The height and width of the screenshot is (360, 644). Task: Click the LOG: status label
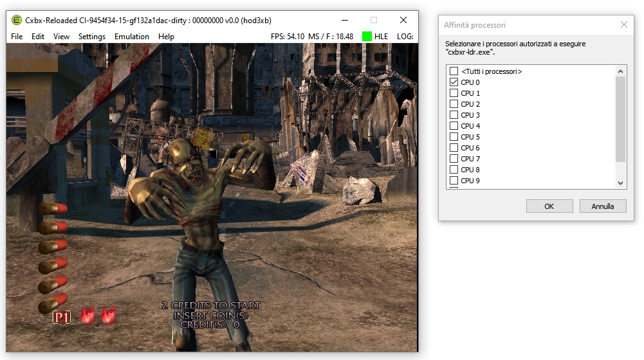click(405, 37)
